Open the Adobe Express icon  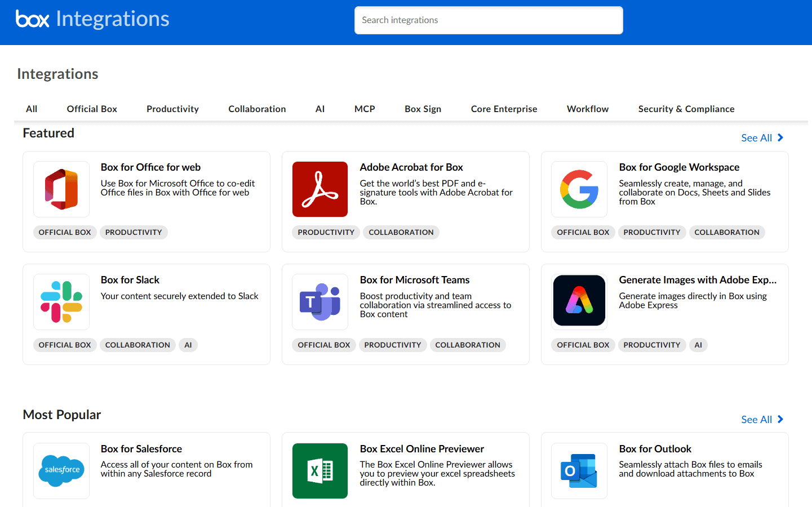pos(579,301)
